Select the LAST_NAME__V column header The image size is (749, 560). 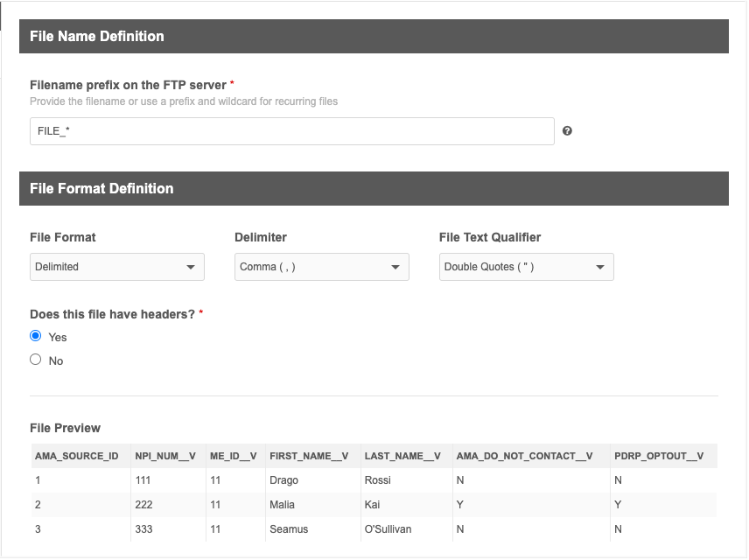pyautogui.click(x=402, y=456)
